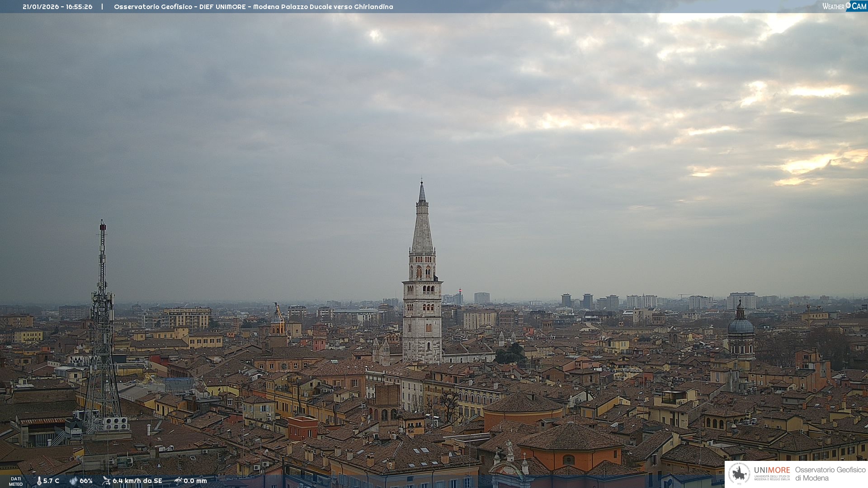
Task: Click the yellow construction crane
Action: 279,314
